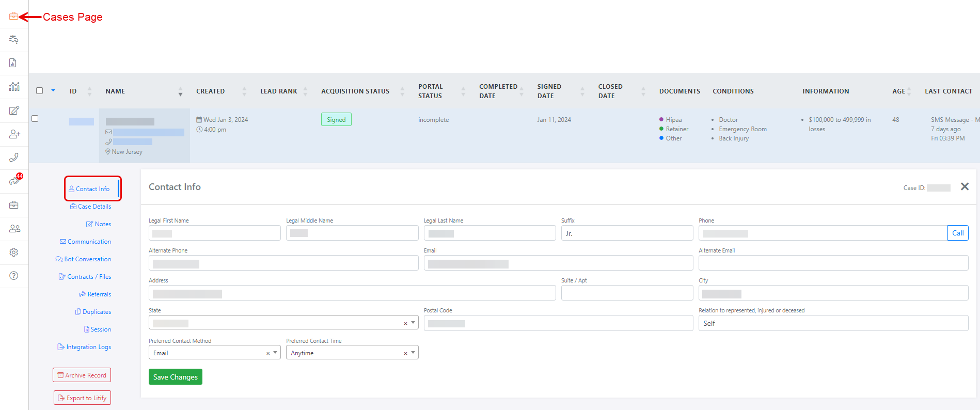
Task: Click the Call button next to Phone
Action: pos(957,233)
